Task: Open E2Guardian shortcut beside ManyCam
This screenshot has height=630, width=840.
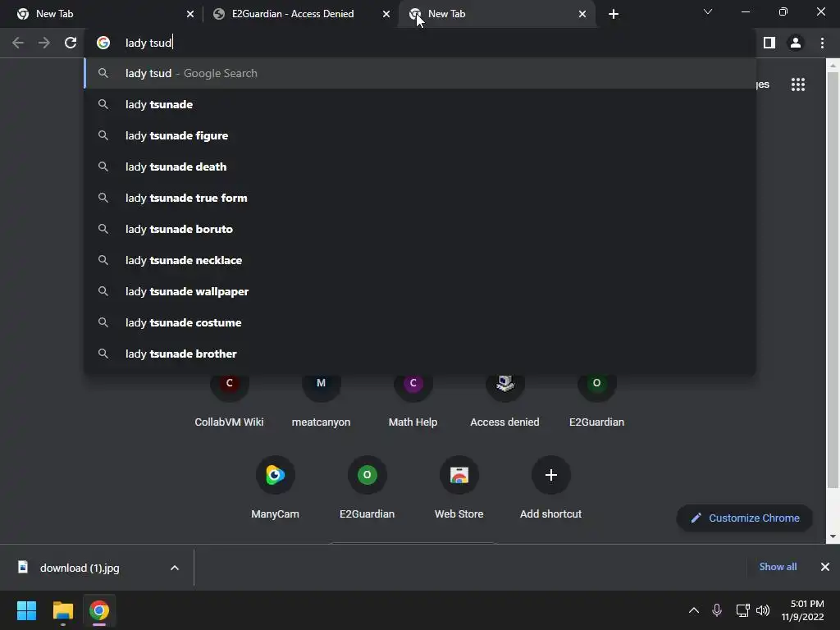Action: [x=367, y=487]
